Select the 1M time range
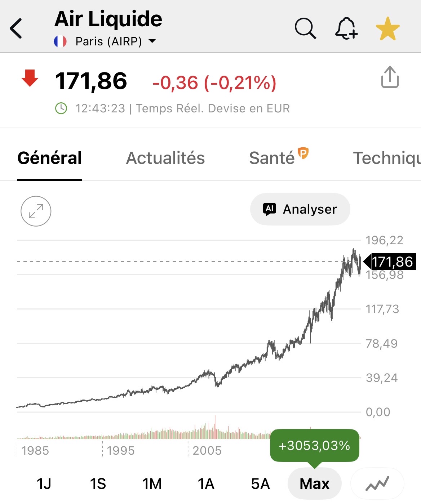The image size is (421, 504). point(152,483)
